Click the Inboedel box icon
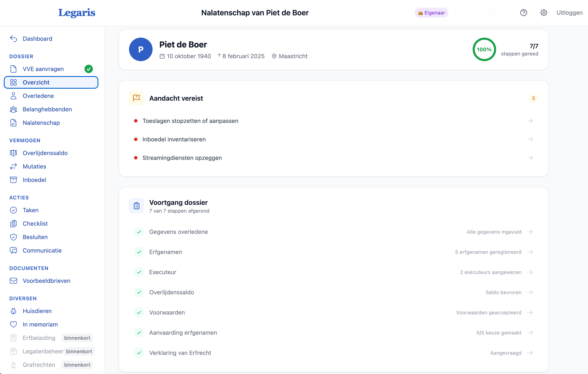588x374 pixels. pos(13,180)
